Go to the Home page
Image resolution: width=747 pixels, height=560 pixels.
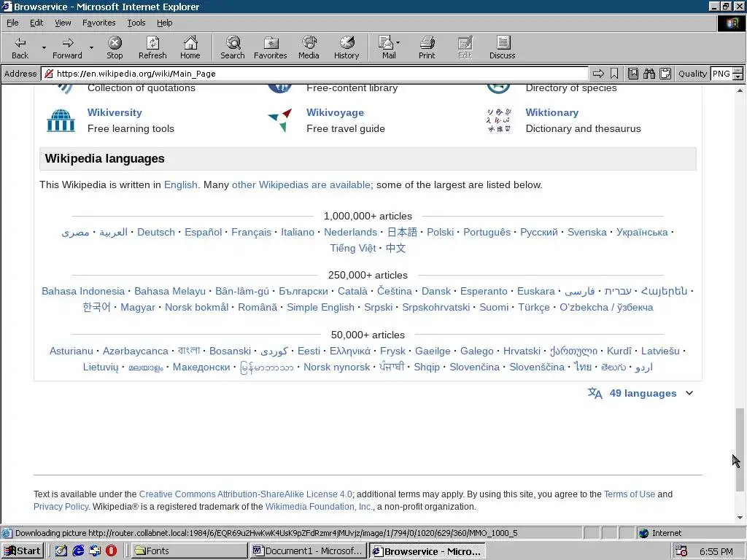pos(190,47)
